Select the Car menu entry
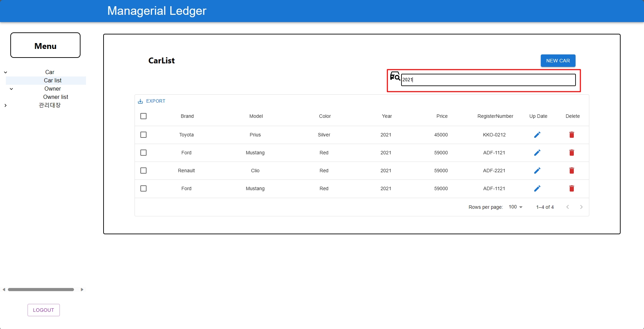 (x=50, y=72)
